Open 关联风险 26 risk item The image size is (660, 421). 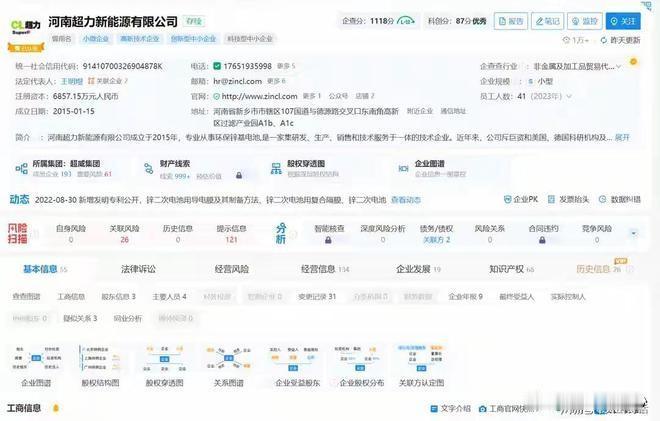(x=124, y=234)
